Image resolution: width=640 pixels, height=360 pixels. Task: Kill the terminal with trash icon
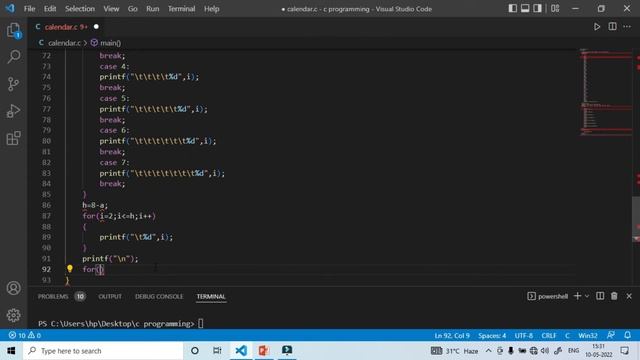pyautogui.click(x=614, y=296)
